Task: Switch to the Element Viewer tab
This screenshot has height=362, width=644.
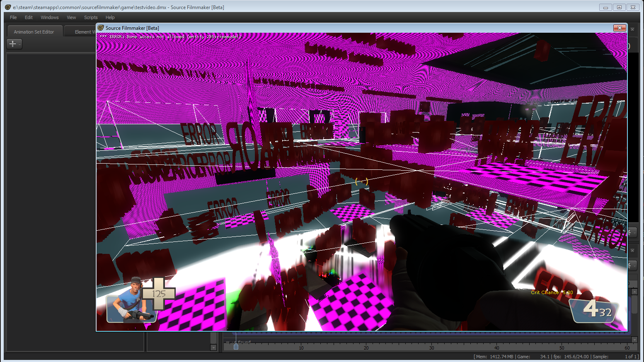Action: click(x=83, y=32)
